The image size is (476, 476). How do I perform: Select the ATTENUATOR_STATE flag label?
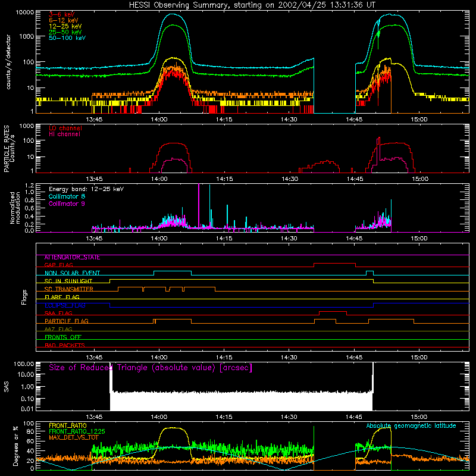coord(72,258)
